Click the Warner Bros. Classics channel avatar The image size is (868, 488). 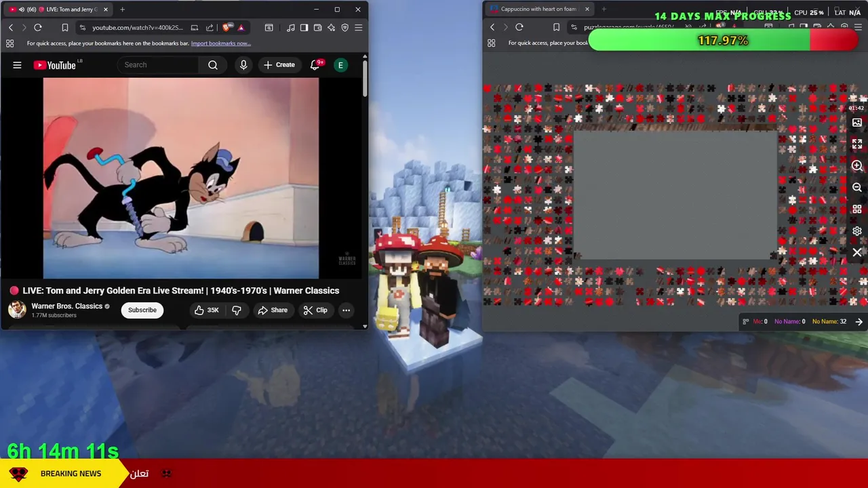point(17,310)
